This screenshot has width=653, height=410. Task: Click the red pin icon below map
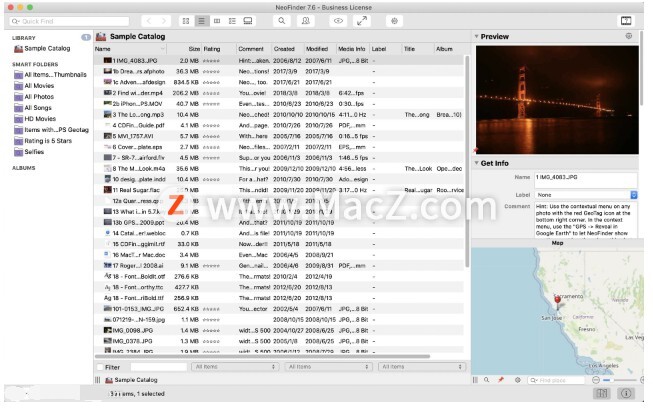501,380
